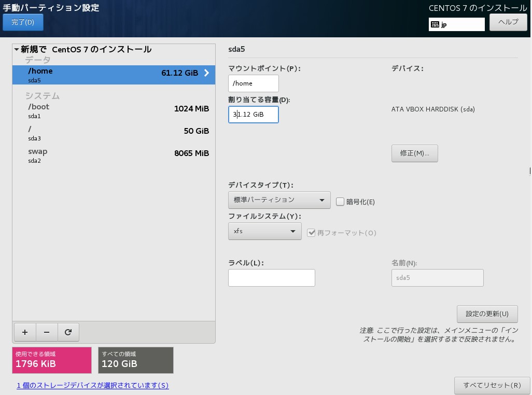The image size is (532, 395).
Task: Select the /boot partition entry
Action: coord(104,110)
